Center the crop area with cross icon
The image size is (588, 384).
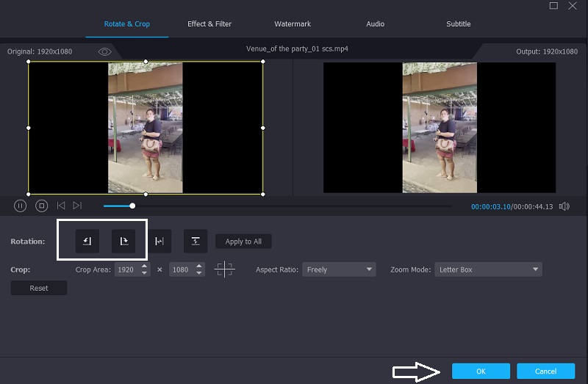pyautogui.click(x=224, y=269)
